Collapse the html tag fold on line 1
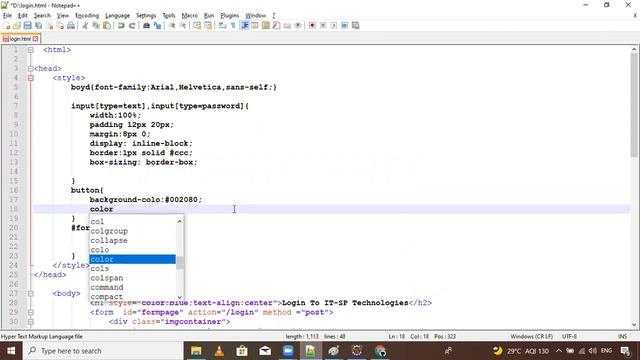The width and height of the screenshot is (640, 360). (31, 50)
